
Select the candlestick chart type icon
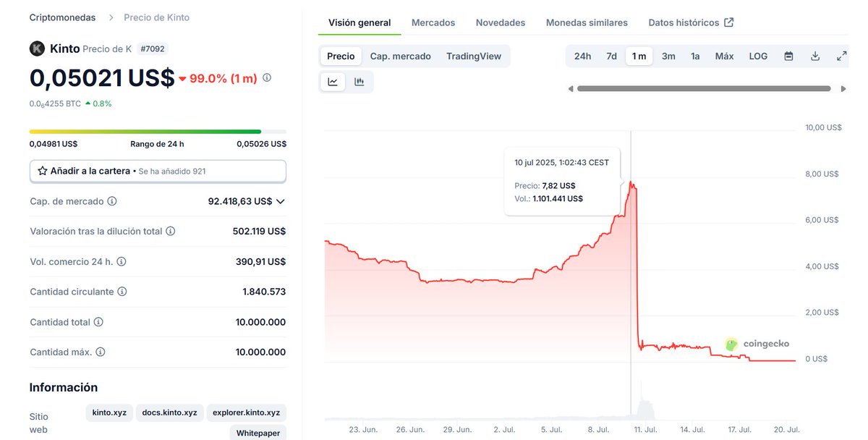click(359, 82)
